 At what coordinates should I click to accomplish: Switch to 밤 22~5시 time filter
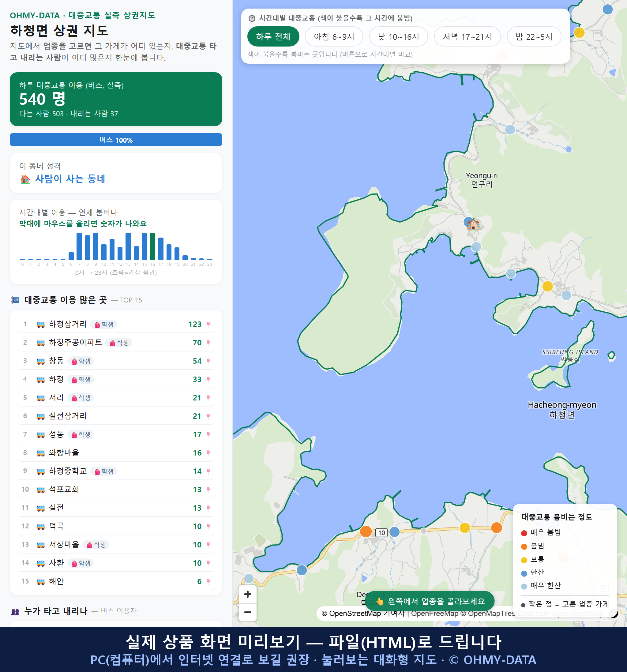[x=534, y=36]
